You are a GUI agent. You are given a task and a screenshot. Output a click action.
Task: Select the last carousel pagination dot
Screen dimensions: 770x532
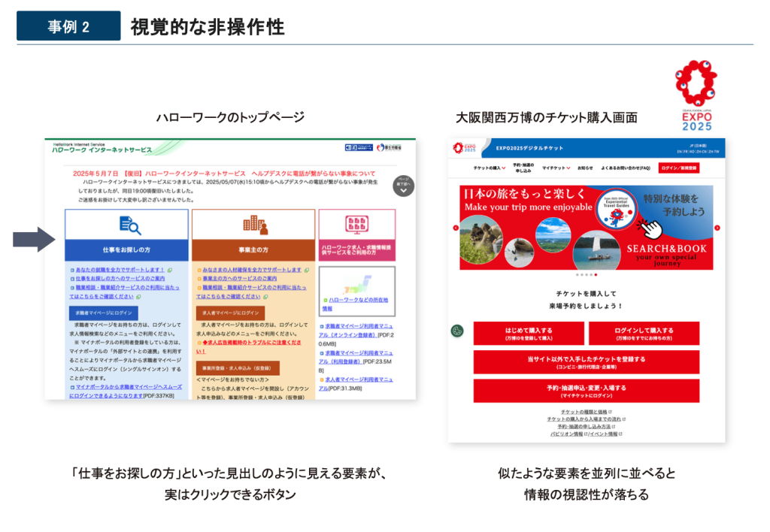[596, 275]
